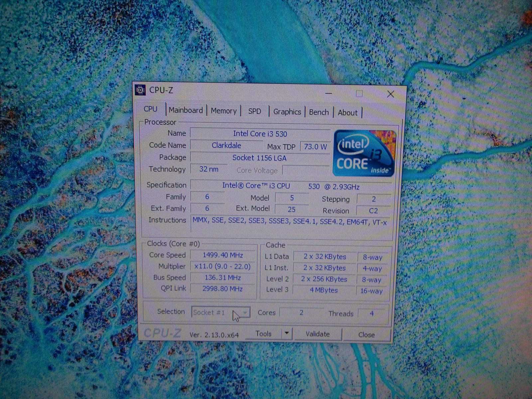Click the empty Core Voltage field
Viewport: 532px width, 399px height.
306,170
